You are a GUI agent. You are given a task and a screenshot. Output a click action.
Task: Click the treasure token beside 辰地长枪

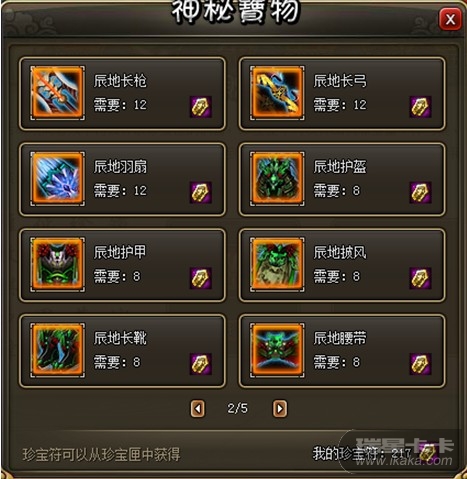(201, 107)
